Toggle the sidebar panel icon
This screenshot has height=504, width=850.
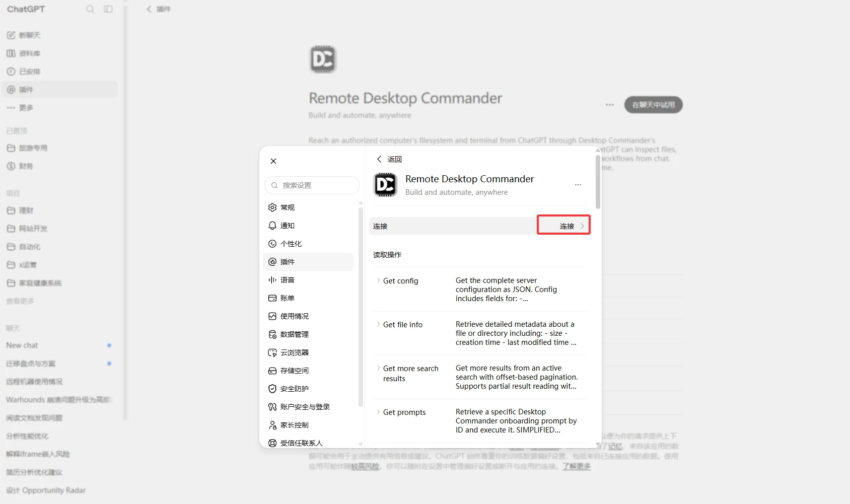(x=108, y=9)
